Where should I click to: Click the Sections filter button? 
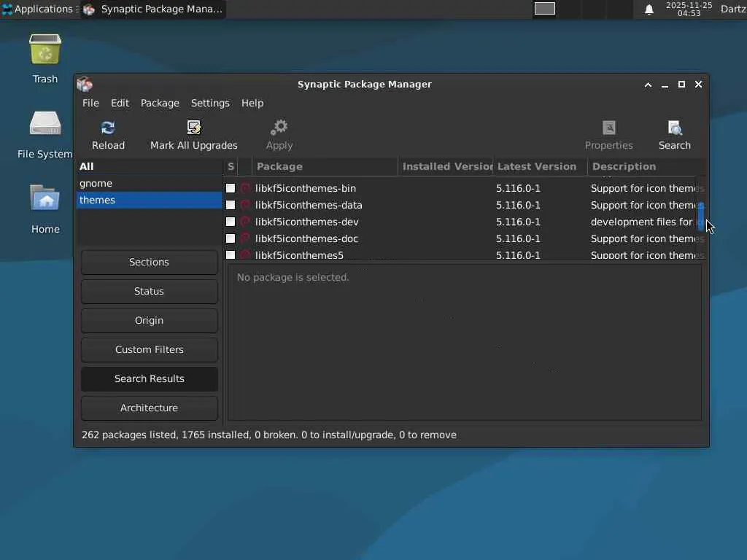click(x=149, y=262)
